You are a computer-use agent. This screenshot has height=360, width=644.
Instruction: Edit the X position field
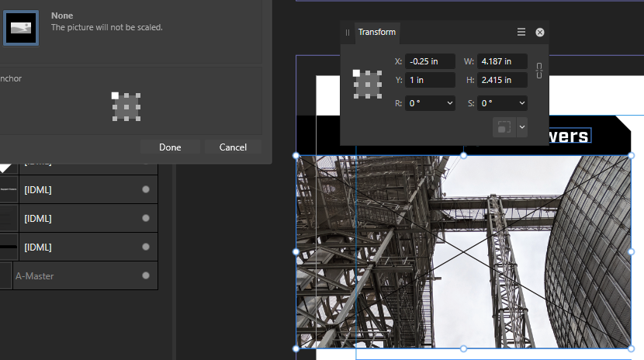pos(430,61)
